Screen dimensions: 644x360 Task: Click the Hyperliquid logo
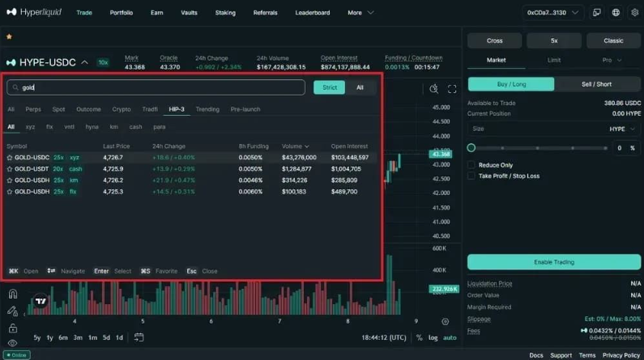pyautogui.click(x=34, y=12)
